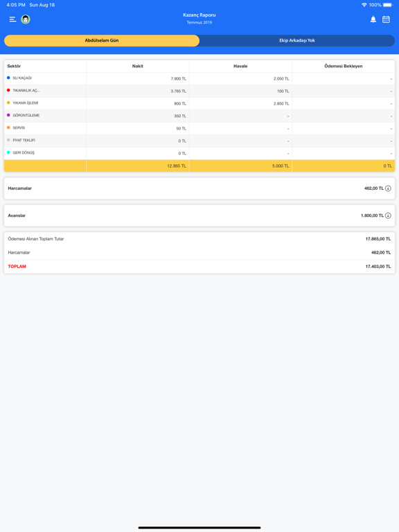
Task: Tap the Temmuz 2019 title subtitle
Action: pyautogui.click(x=199, y=22)
